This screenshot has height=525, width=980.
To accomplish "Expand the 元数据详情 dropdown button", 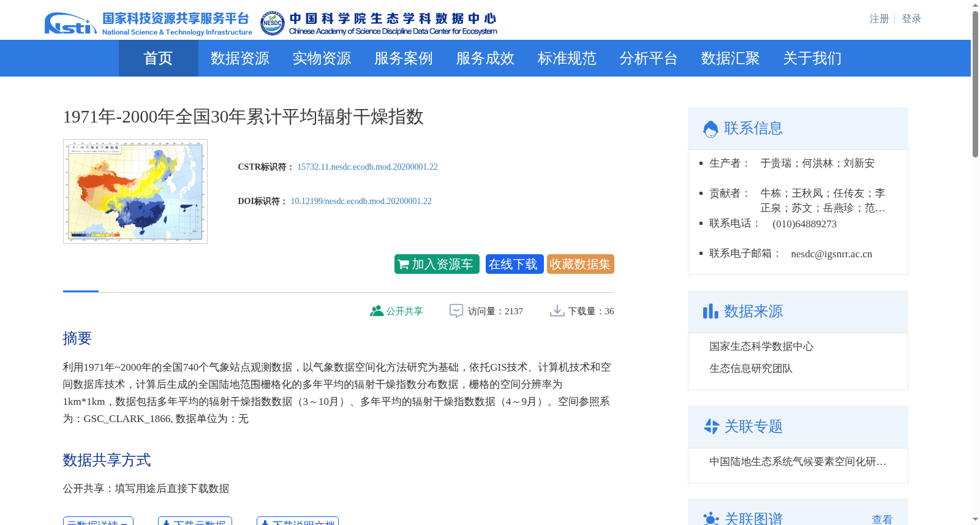I will pos(98,521).
